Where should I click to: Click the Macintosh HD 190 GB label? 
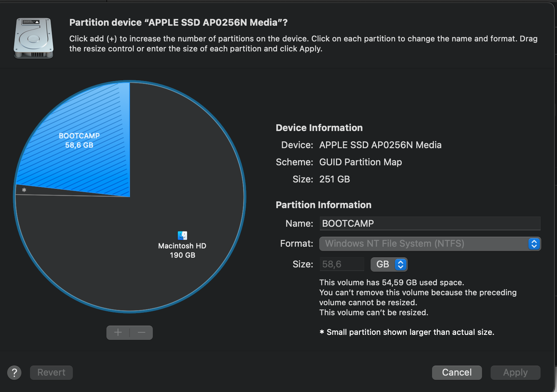click(182, 250)
